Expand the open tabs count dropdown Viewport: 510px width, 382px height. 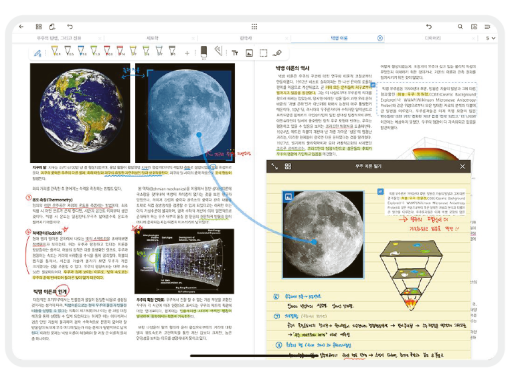coord(490,38)
